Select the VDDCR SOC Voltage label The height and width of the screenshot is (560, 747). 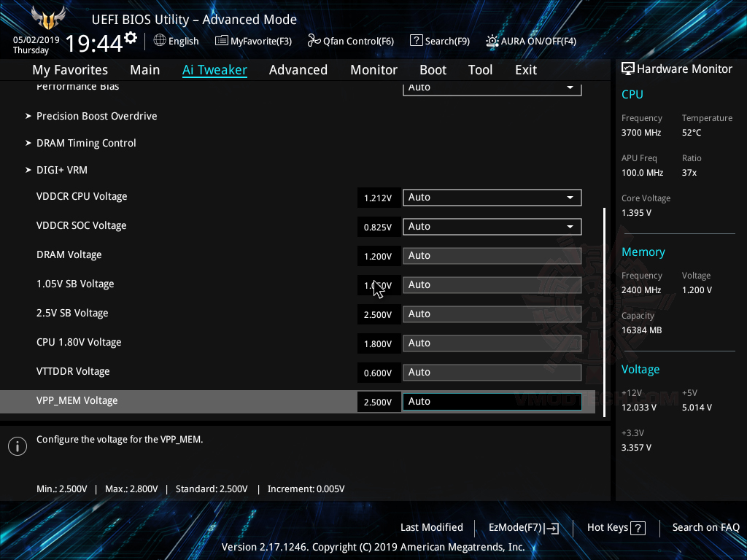tap(82, 226)
